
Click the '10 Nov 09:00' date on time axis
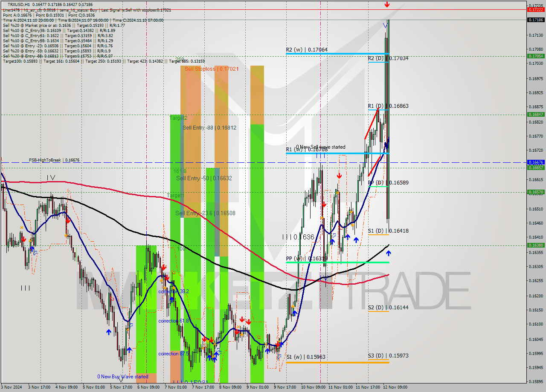coord(313,387)
